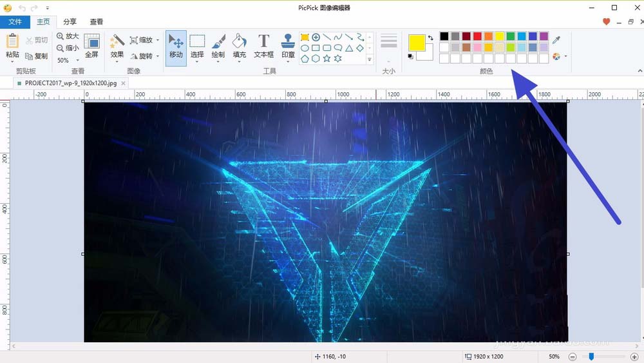Screen dimensions: 644x363
Task: Click the Undo arrow in title bar
Action: click(22, 7)
